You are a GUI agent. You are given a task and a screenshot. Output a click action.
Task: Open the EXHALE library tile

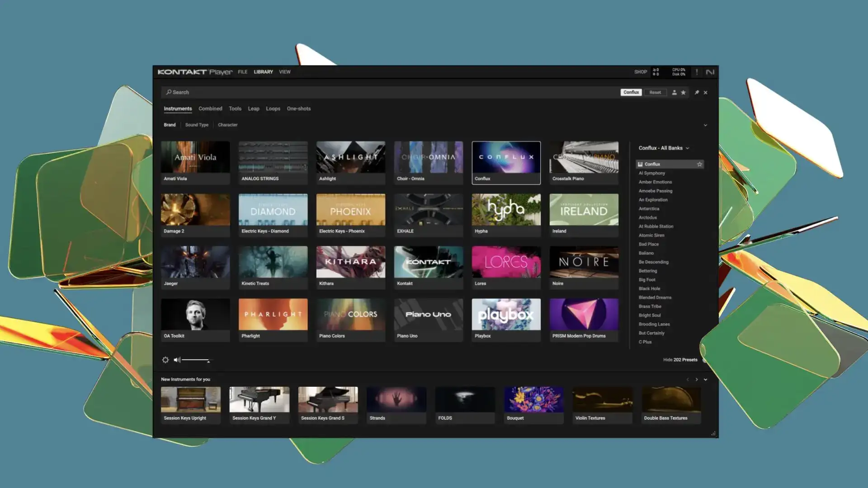tap(429, 215)
